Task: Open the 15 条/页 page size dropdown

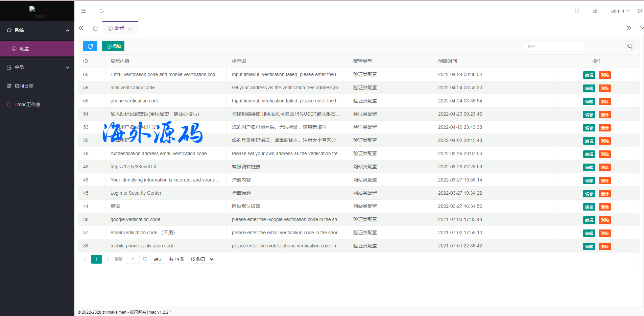Action: point(201,259)
